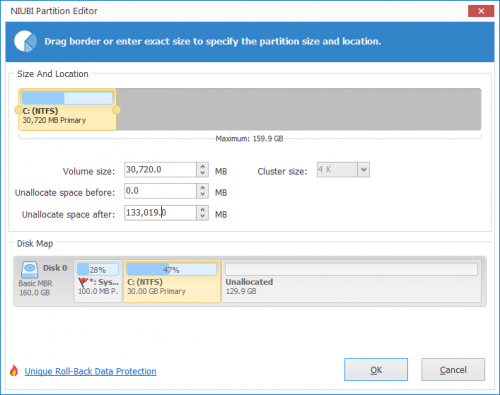Viewport: 500px width, 395px height.
Task: Grab the right resize handle of C: partition
Action: (x=116, y=110)
